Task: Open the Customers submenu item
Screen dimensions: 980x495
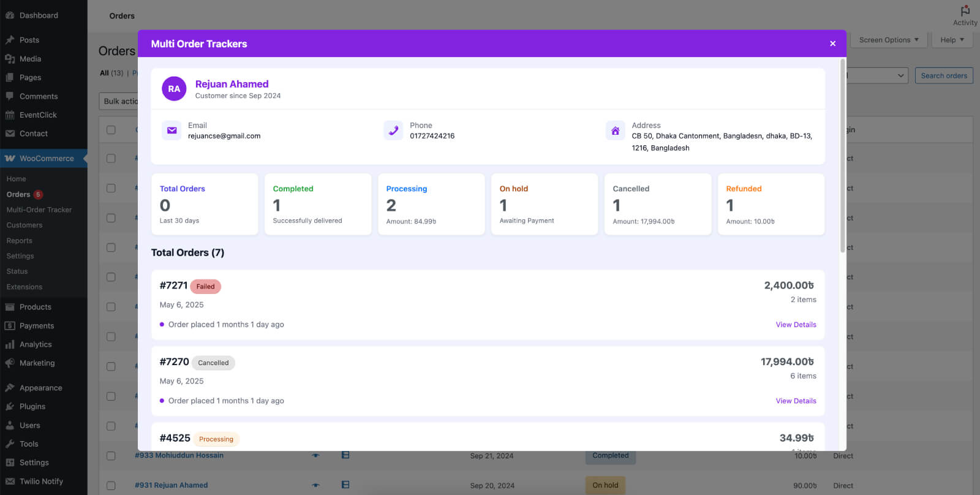Action: point(24,225)
